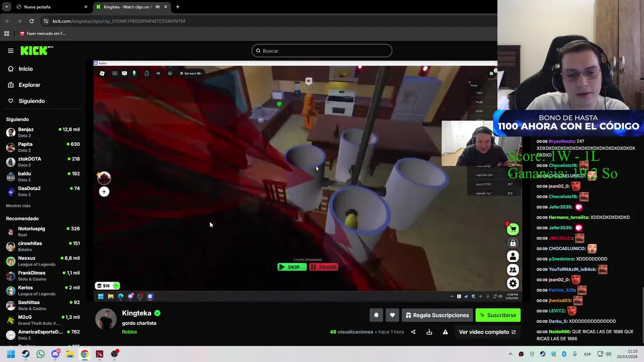Viewport: 644px width, 362px height.
Task: Expand Mostrar más in the followed list
Action: pyautogui.click(x=18, y=206)
